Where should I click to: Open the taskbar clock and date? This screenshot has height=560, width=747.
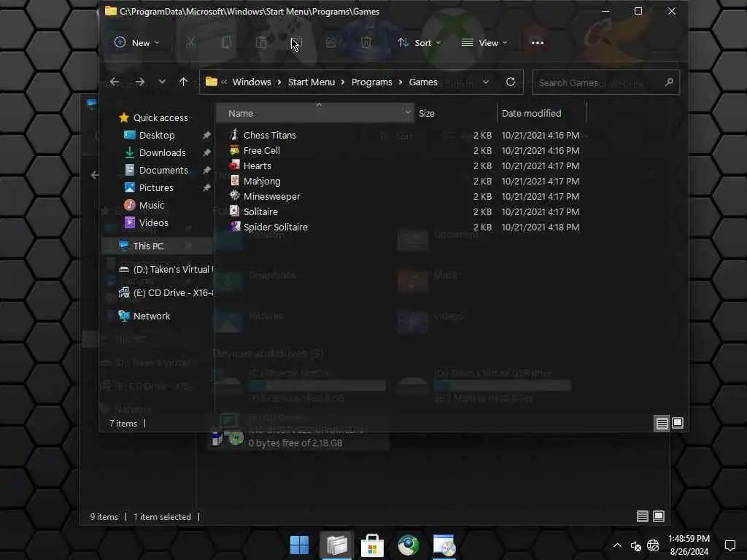click(689, 545)
